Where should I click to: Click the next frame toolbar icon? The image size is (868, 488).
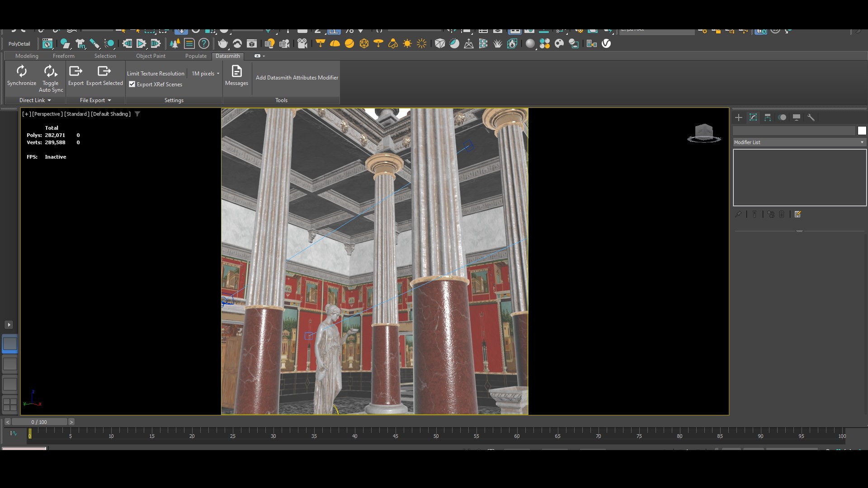(156, 43)
